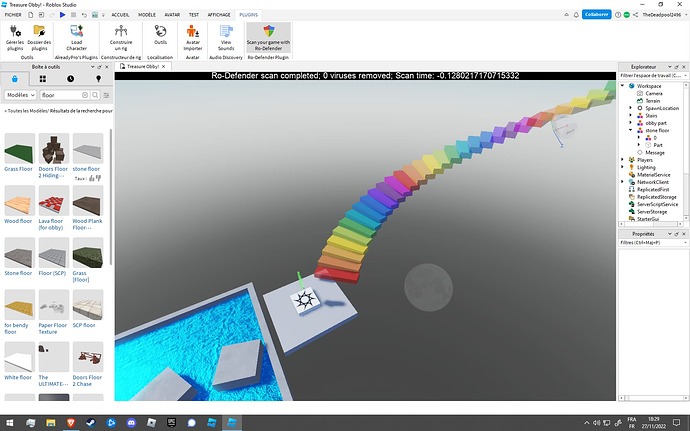
Task: Expand the Players service node
Action: pos(623,160)
